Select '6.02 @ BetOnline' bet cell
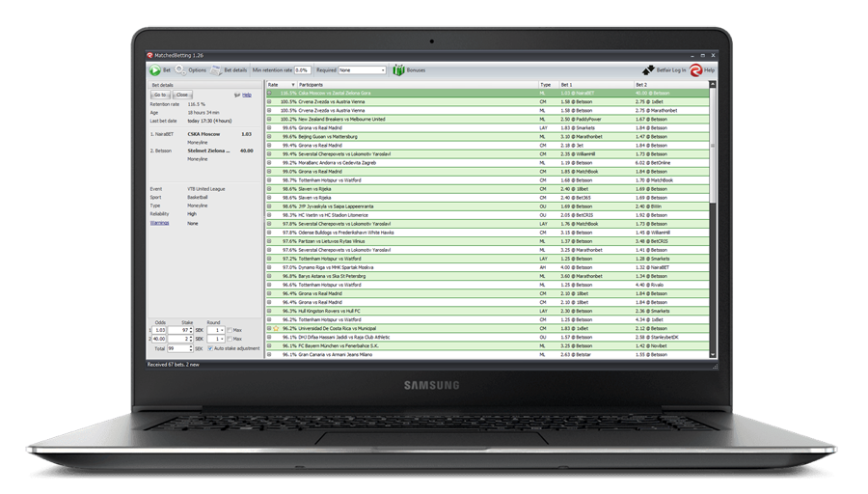Image resolution: width=868 pixels, height=494 pixels. tap(653, 163)
